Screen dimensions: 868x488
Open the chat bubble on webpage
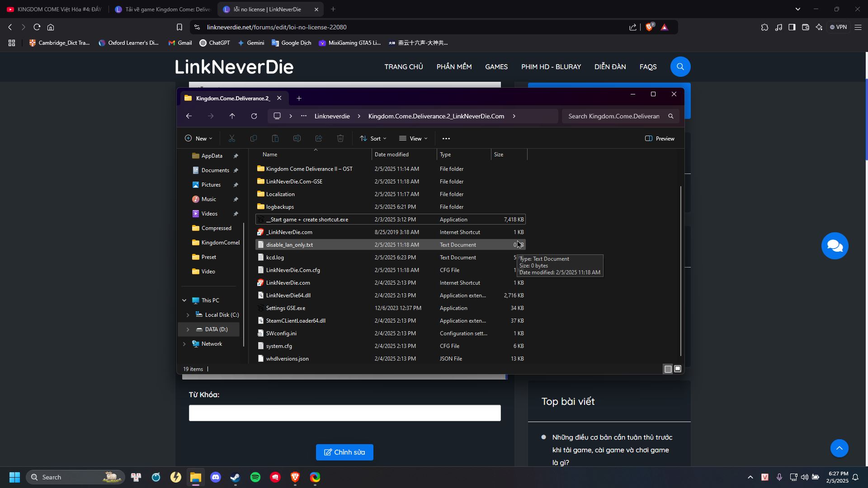(835, 246)
